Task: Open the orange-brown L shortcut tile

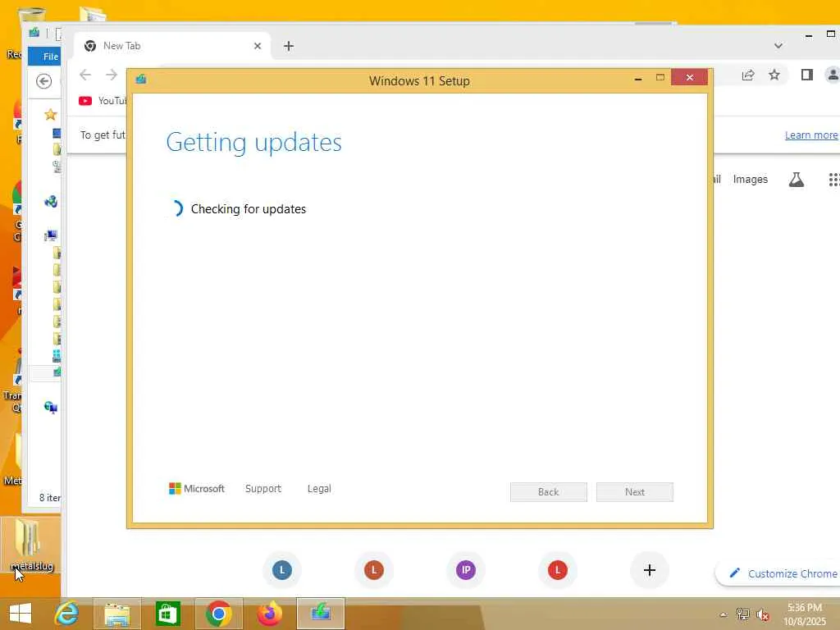Action: (x=374, y=570)
